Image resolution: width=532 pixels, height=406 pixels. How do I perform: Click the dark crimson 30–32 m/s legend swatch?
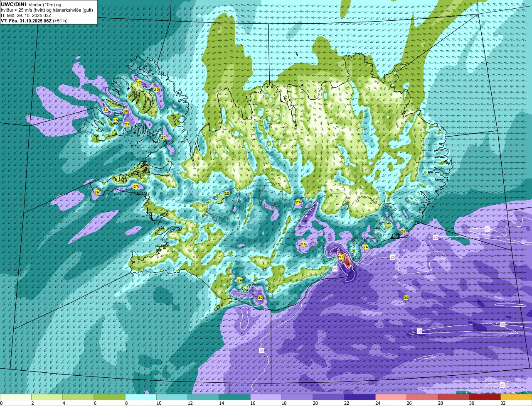click(x=485, y=397)
